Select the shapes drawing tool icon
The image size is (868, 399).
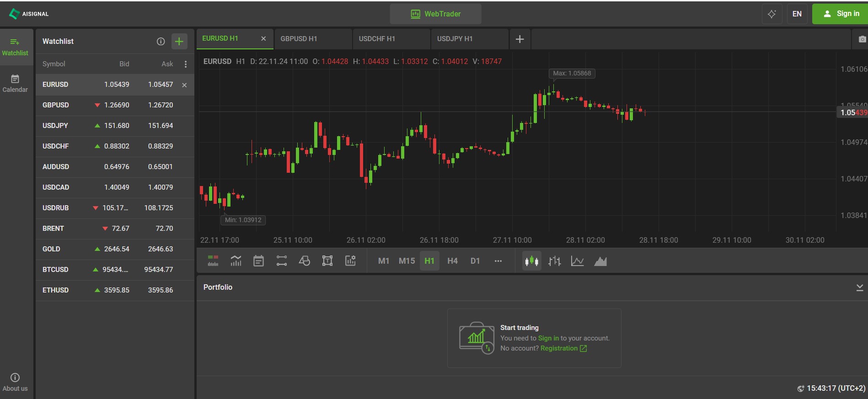305,261
